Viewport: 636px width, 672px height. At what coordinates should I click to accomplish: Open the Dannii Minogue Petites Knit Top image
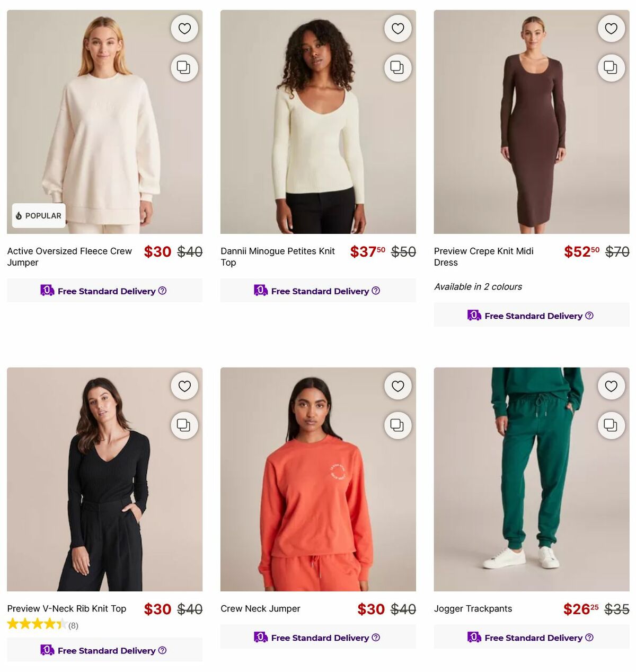click(317, 121)
